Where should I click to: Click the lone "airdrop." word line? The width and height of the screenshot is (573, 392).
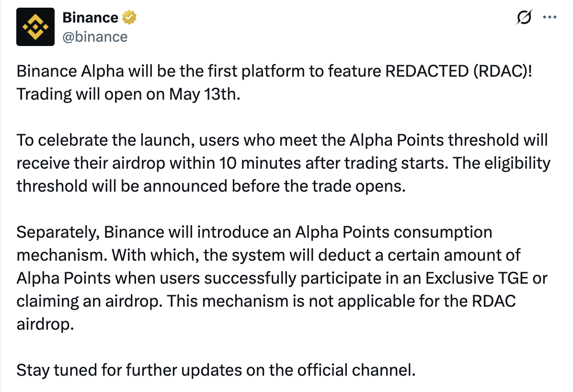[x=46, y=324]
